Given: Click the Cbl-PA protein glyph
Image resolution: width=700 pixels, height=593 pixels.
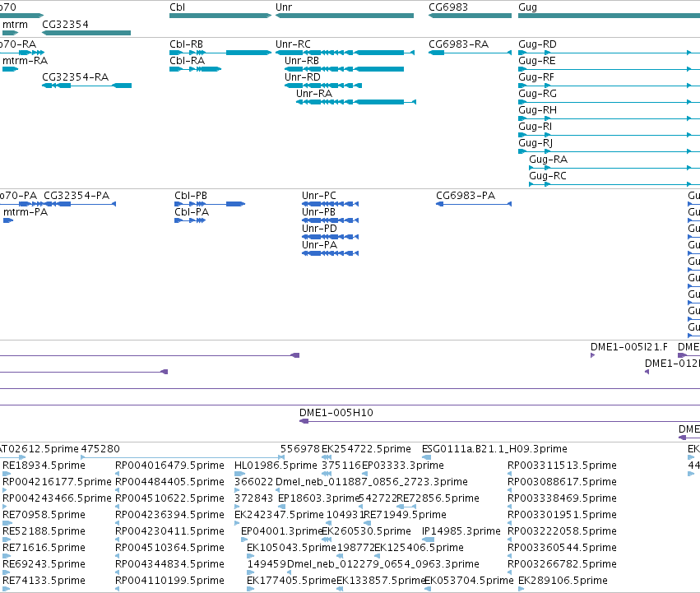Looking at the screenshot, I should [190, 220].
